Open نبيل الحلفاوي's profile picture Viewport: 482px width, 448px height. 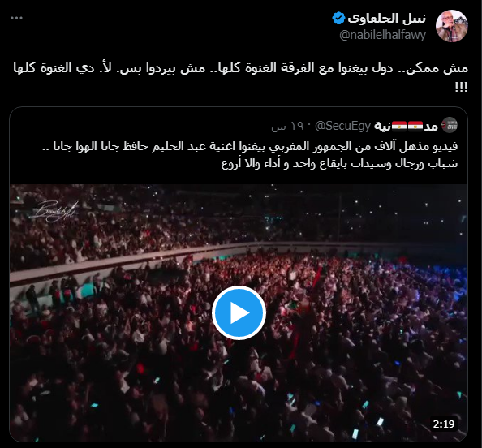pyautogui.click(x=451, y=26)
